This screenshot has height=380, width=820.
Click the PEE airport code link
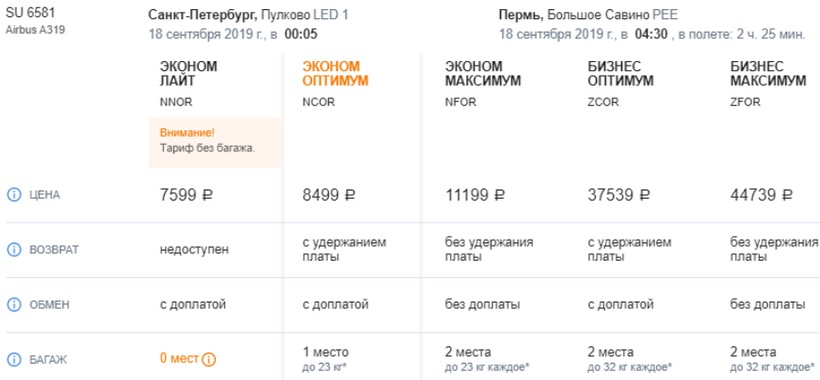665,15
